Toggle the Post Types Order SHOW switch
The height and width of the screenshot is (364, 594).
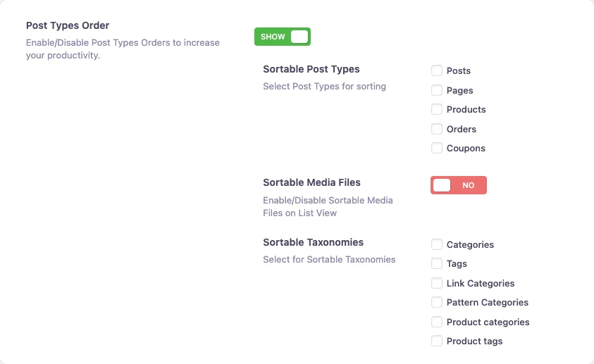pos(283,37)
